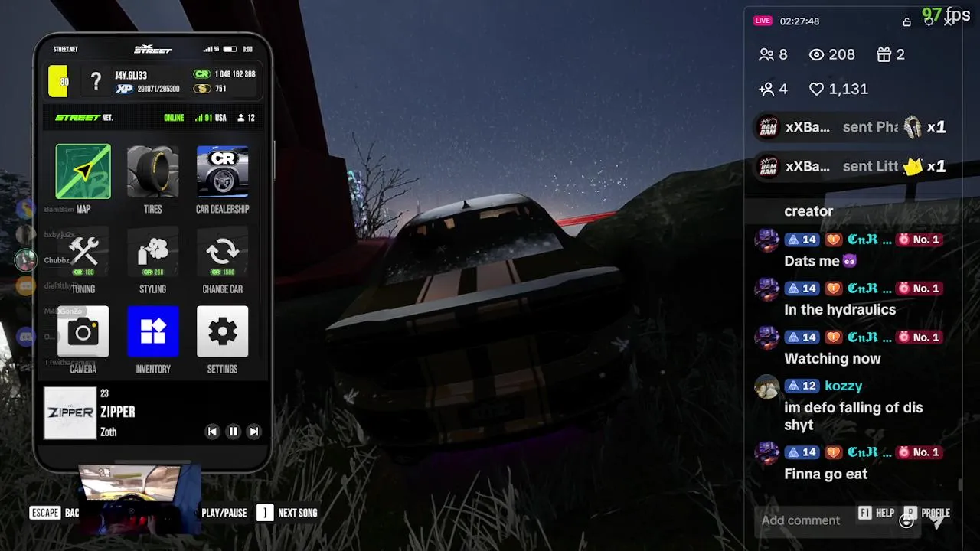
Task: Click the 'In the hydraulics' chat message
Action: click(x=840, y=309)
